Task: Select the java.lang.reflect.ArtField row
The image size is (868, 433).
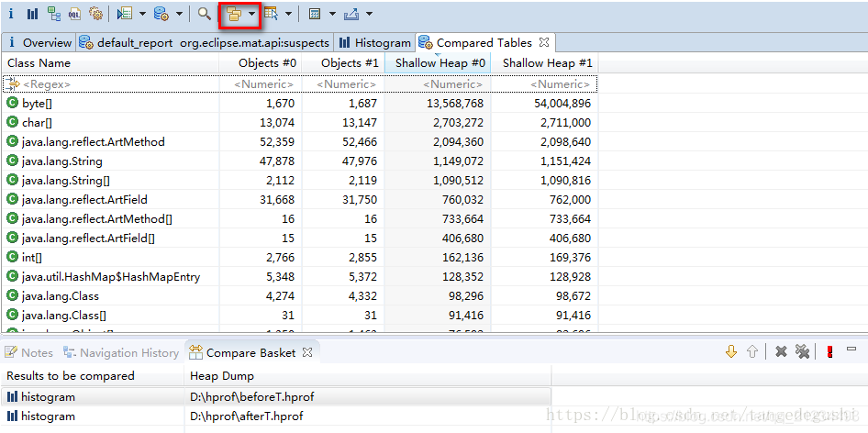Action: [300, 199]
